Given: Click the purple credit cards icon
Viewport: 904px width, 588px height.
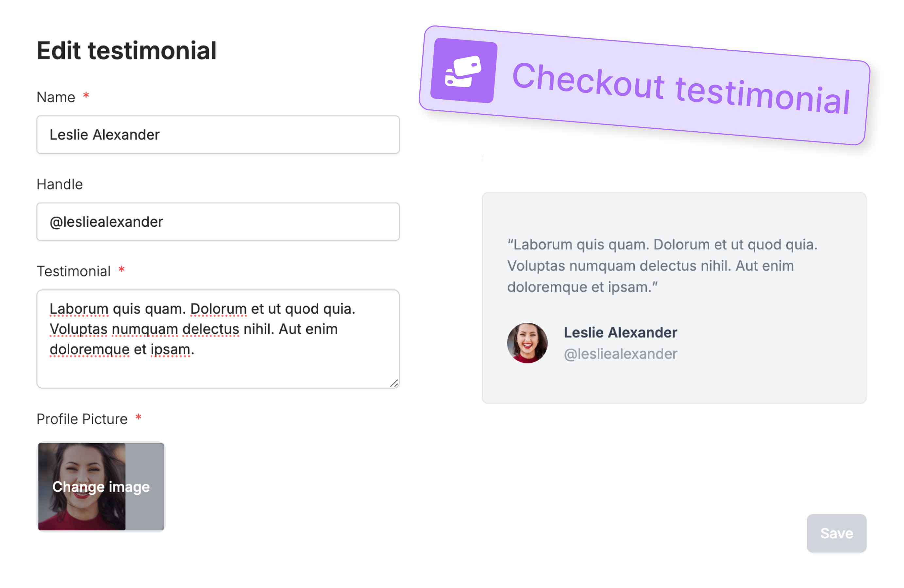Looking at the screenshot, I should [x=463, y=71].
